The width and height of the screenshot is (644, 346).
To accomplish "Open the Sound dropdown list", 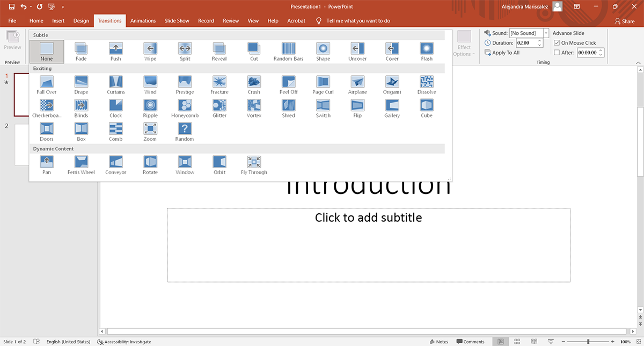I will [546, 33].
